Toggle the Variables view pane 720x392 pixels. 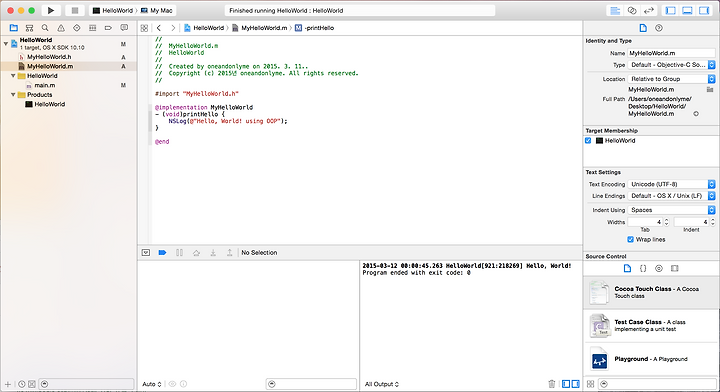tap(566, 384)
